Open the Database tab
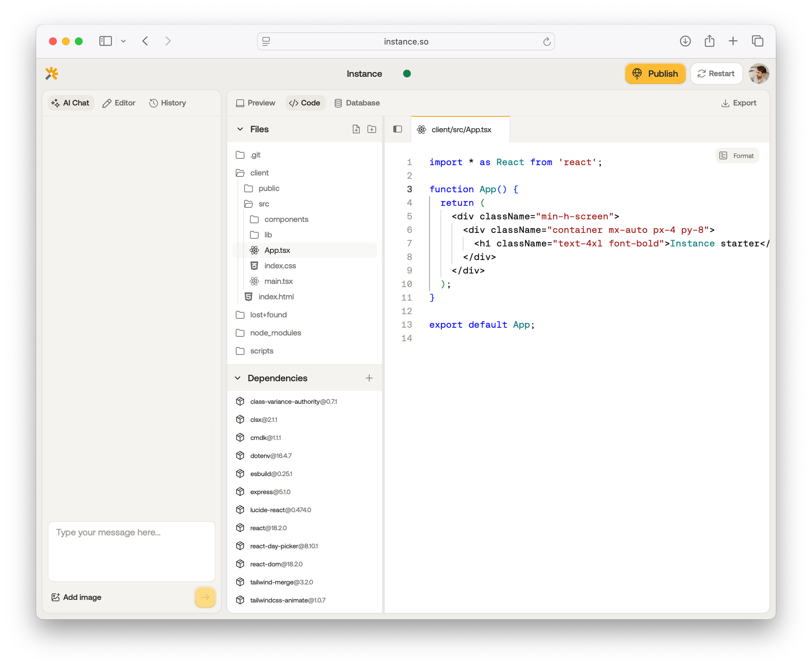Screen dimensions: 812x667 click(357, 103)
